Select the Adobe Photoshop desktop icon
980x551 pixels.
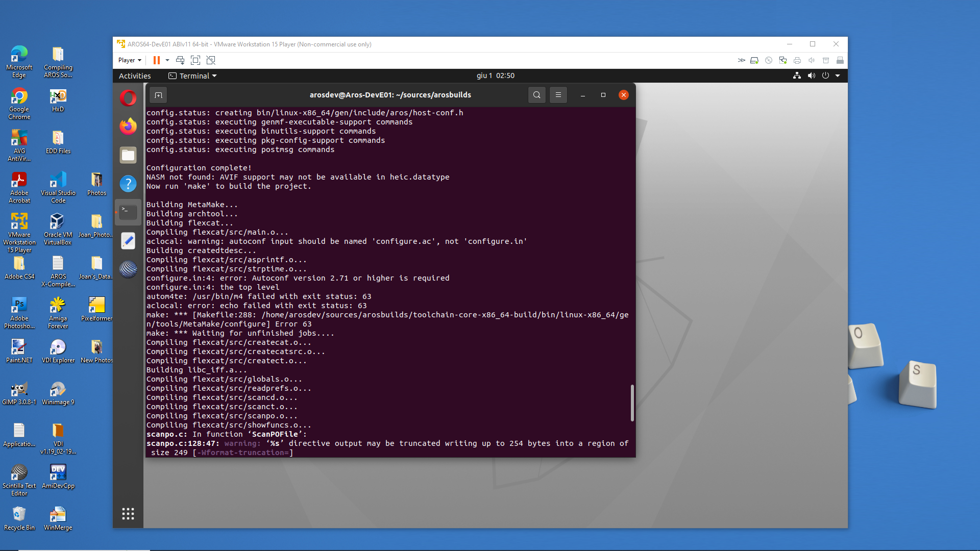19,313
